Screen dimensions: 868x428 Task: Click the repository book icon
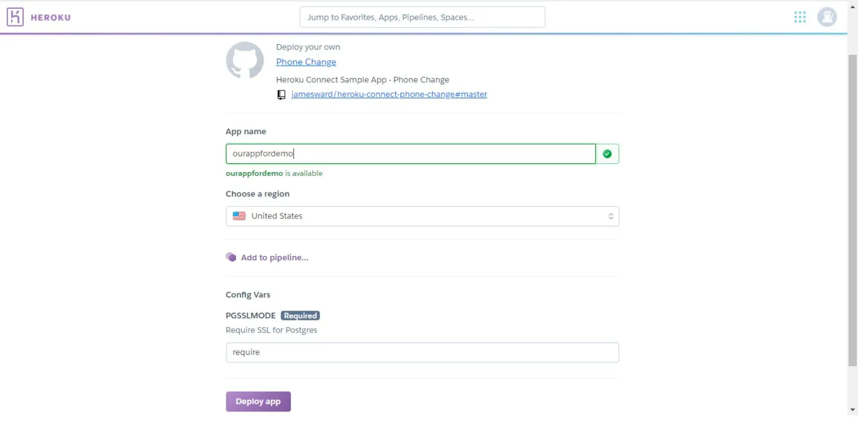(x=281, y=95)
